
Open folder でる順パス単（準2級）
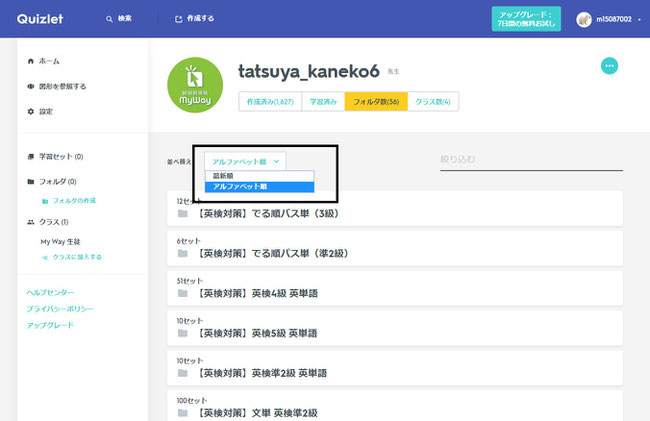[395, 248]
